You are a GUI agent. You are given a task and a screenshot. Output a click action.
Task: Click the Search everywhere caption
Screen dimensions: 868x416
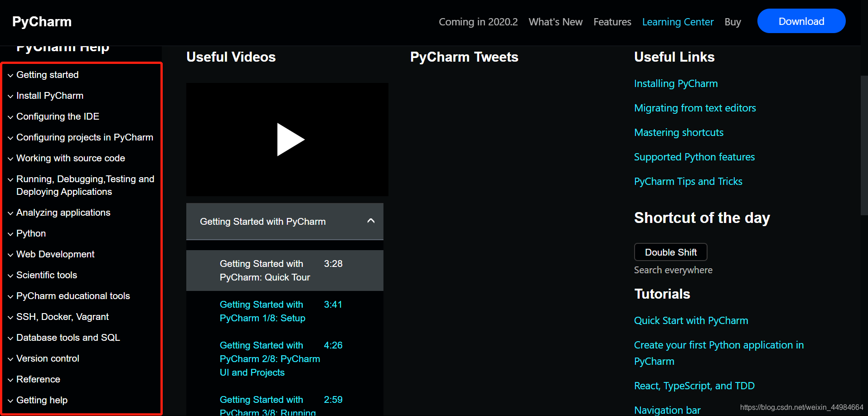(673, 270)
